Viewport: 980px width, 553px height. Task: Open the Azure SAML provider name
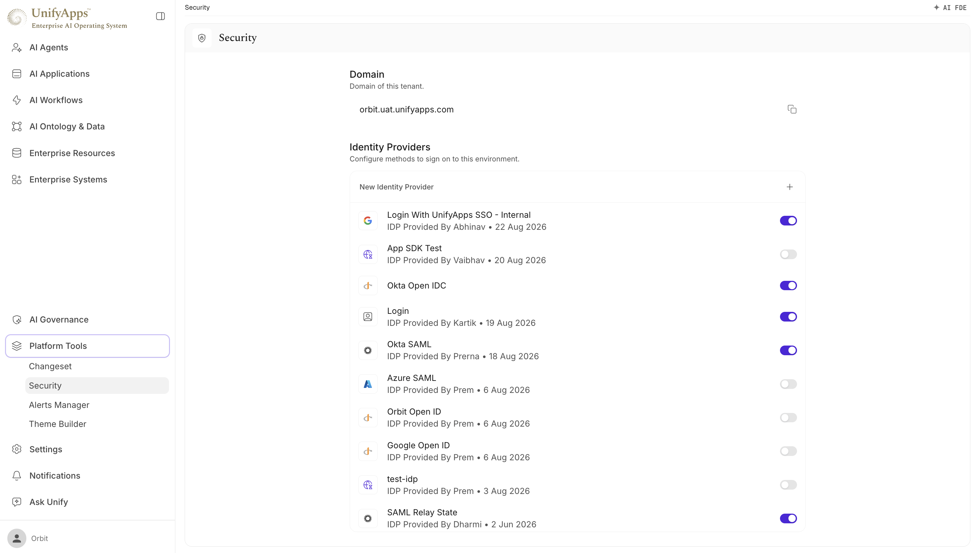tap(412, 378)
